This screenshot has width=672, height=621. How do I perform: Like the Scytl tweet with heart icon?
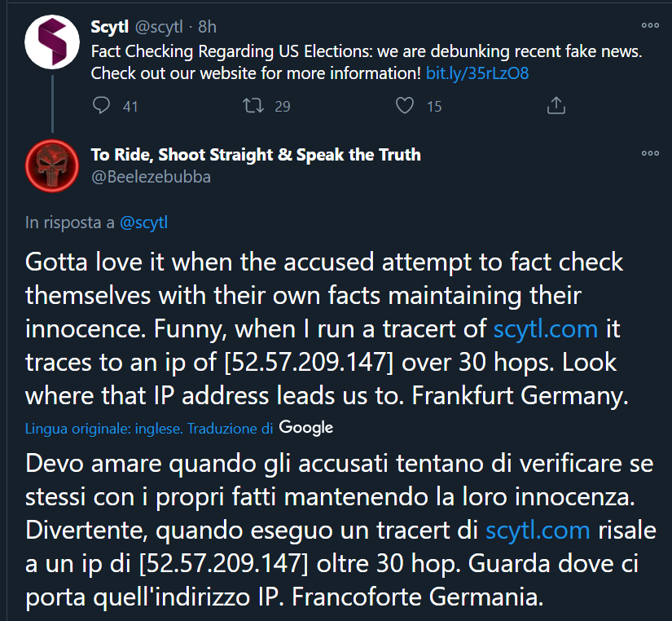405,106
